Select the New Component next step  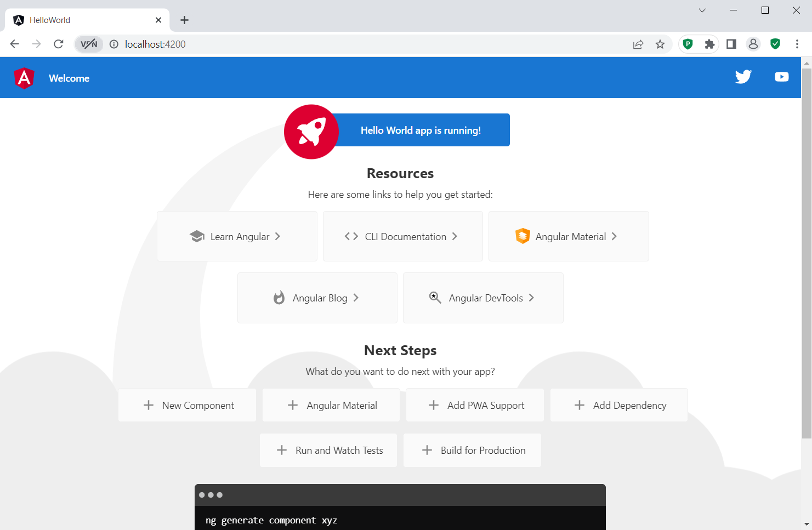[187, 405]
